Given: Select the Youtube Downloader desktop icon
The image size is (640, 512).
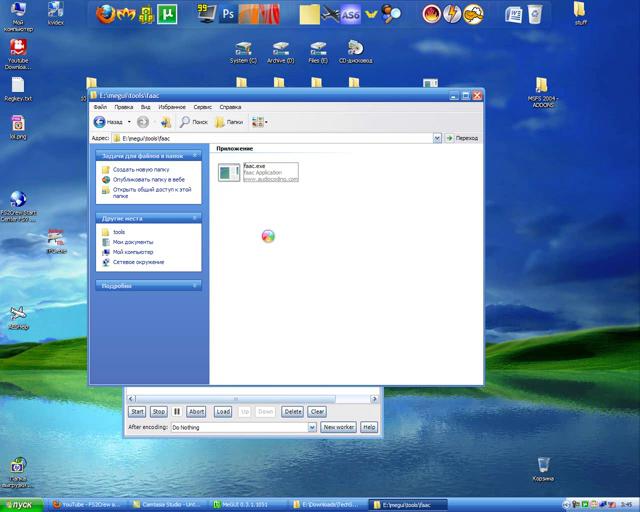Looking at the screenshot, I should click(x=18, y=54).
